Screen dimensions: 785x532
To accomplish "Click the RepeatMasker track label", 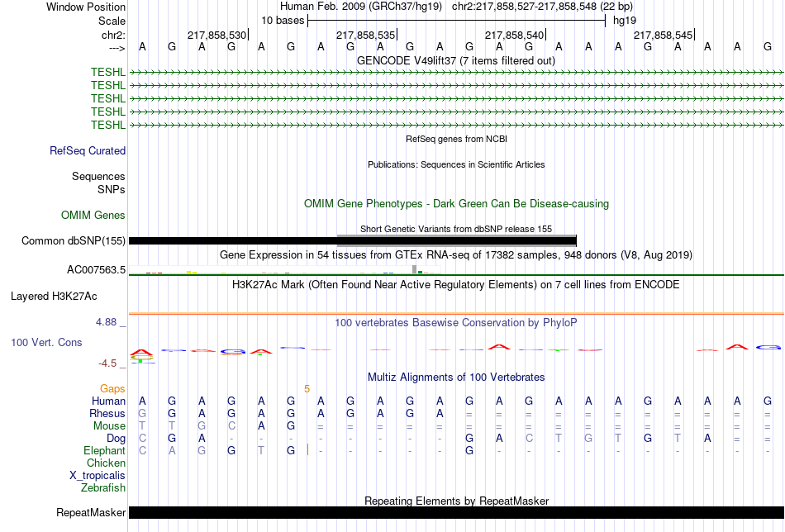I will (x=91, y=512).
